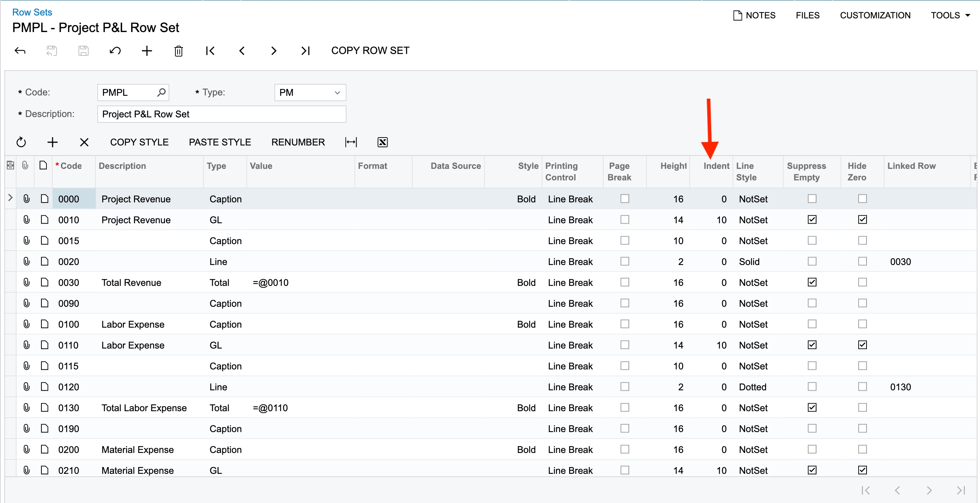Open the Type dropdown showing PM
This screenshot has width=980, height=503.
[310, 93]
